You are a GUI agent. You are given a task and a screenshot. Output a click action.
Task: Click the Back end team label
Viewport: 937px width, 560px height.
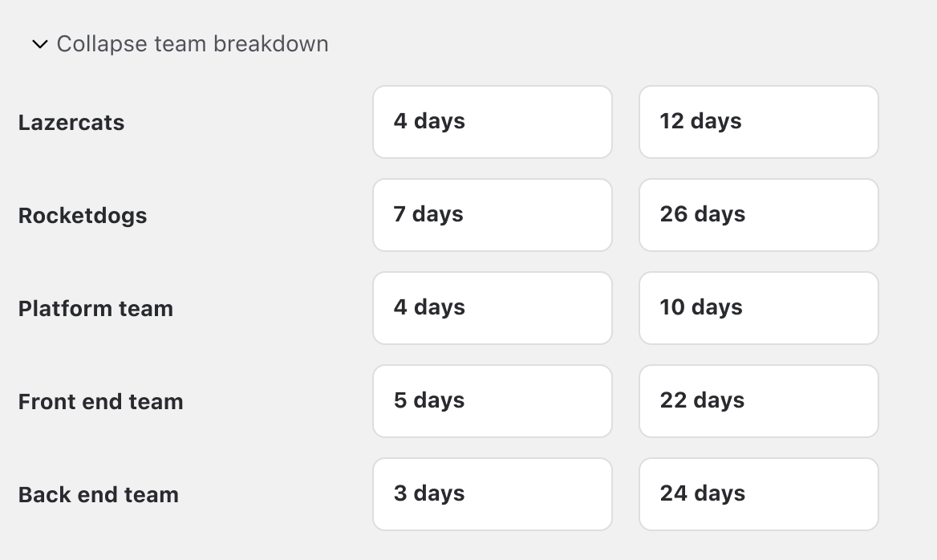[98, 494]
